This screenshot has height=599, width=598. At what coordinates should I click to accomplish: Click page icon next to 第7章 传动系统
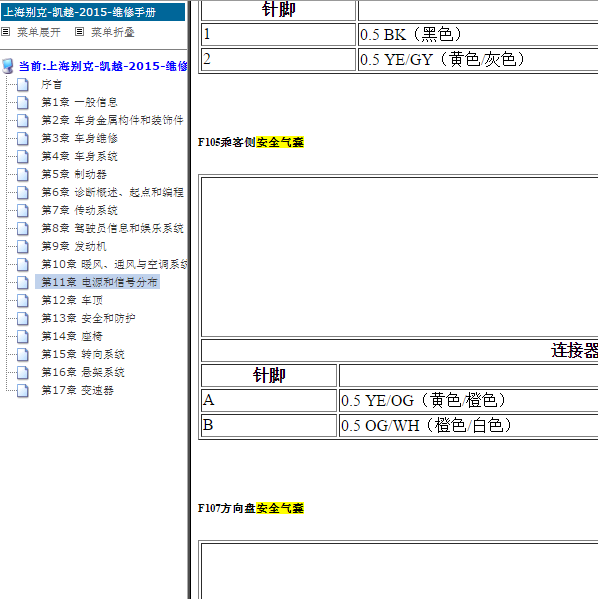[23, 210]
